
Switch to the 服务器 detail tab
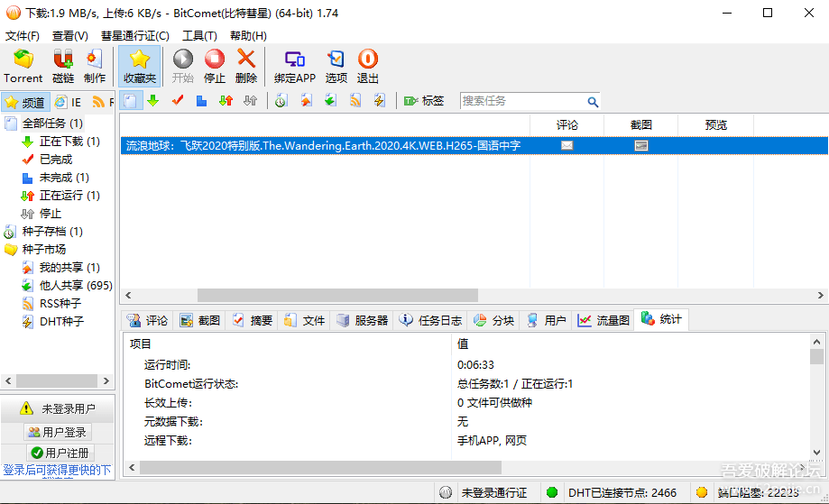(x=362, y=321)
